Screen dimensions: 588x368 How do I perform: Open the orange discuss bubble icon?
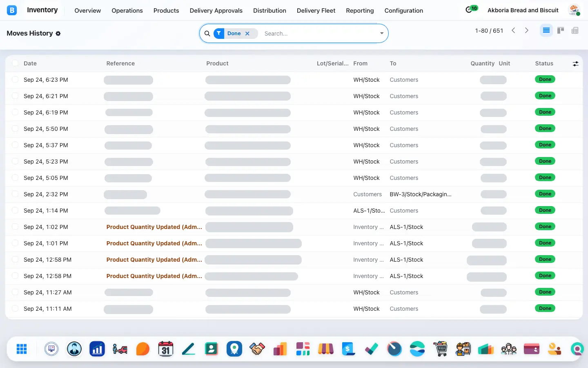click(143, 349)
